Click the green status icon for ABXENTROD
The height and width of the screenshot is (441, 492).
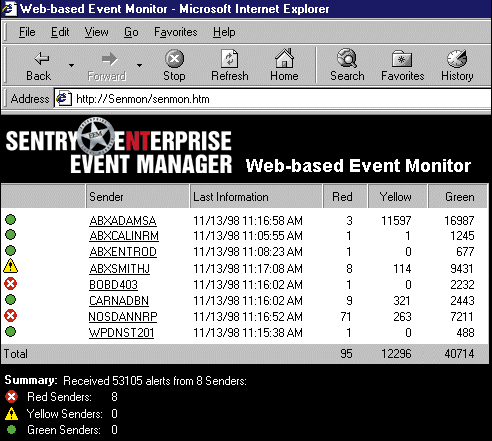(x=10, y=250)
